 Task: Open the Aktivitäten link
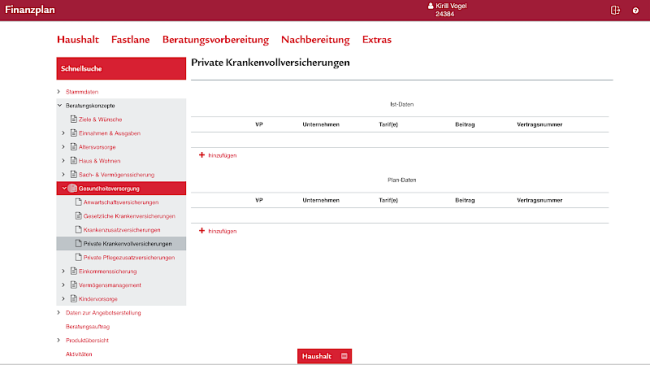point(79,354)
